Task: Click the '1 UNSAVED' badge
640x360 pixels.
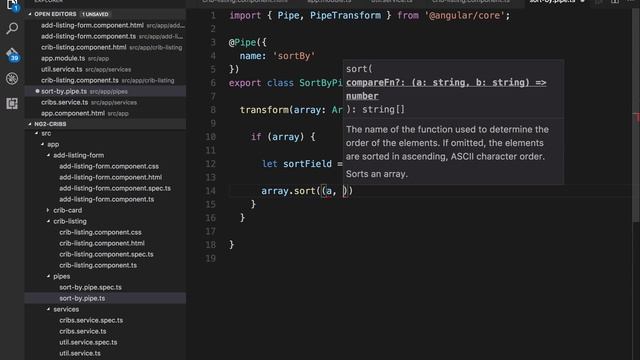Action: (x=95, y=14)
